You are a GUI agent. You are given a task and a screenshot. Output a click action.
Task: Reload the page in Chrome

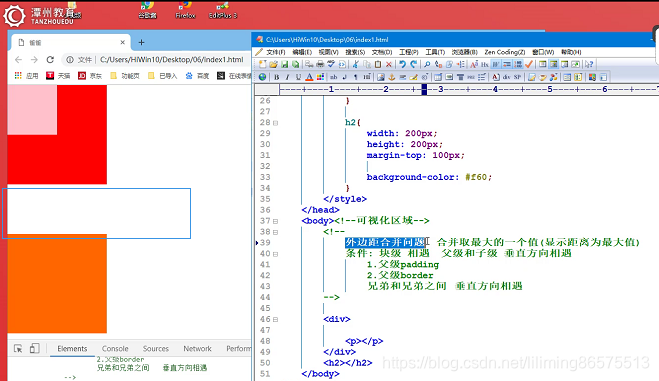[x=50, y=60]
